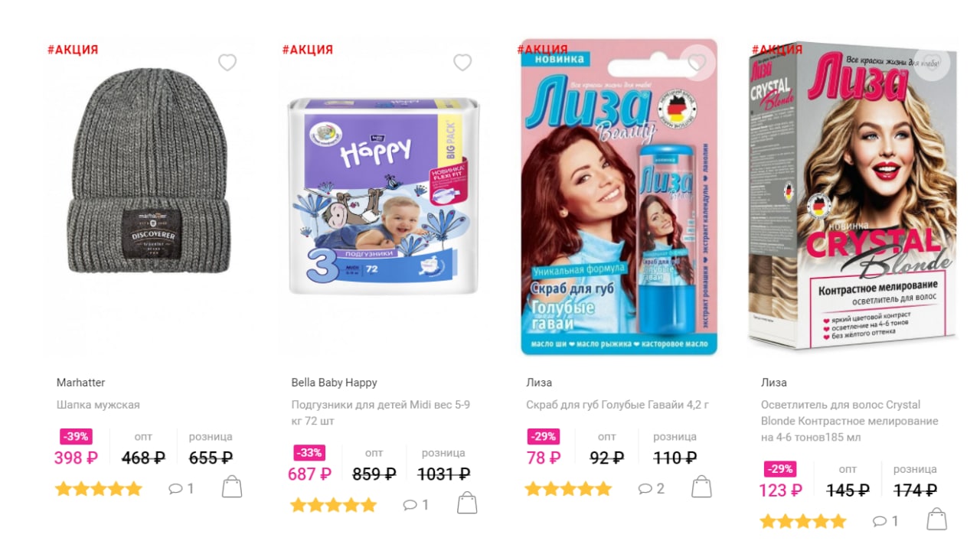
Task: Open the Bella Happy diapers product image
Action: pyautogui.click(x=384, y=196)
